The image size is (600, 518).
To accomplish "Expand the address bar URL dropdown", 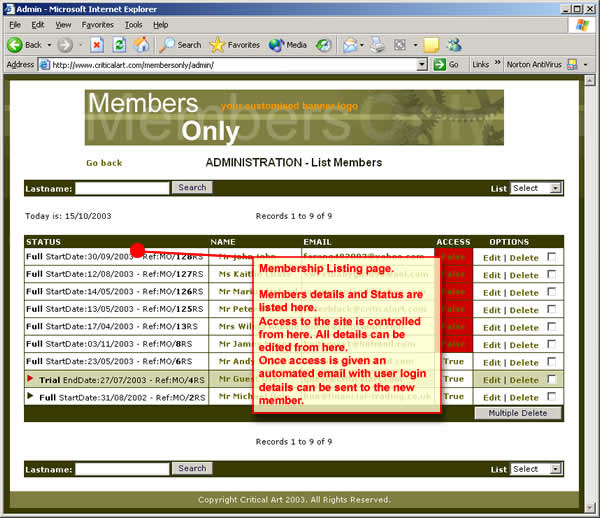I will 422,65.
